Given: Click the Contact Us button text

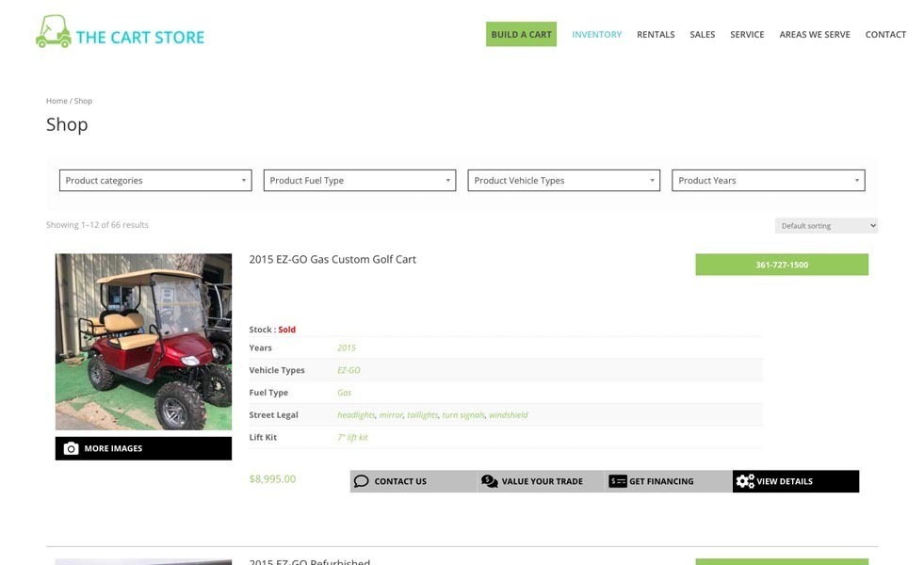Looking at the screenshot, I should [x=400, y=481].
